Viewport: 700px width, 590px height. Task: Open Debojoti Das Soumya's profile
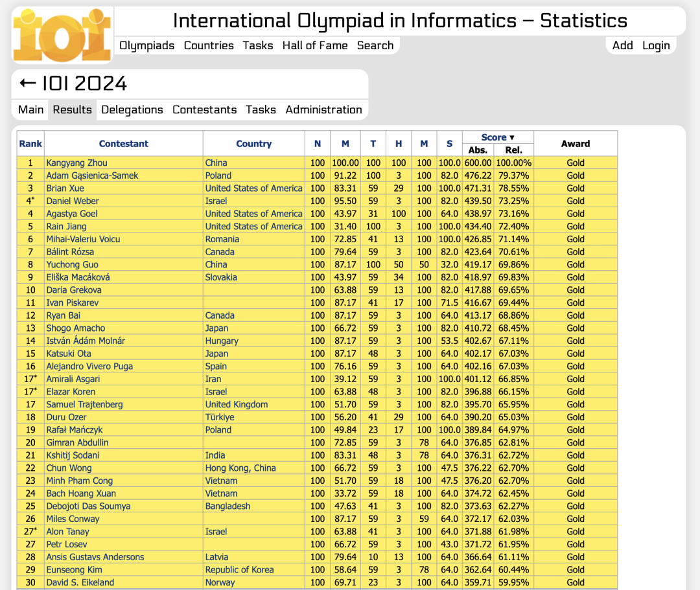click(x=88, y=506)
